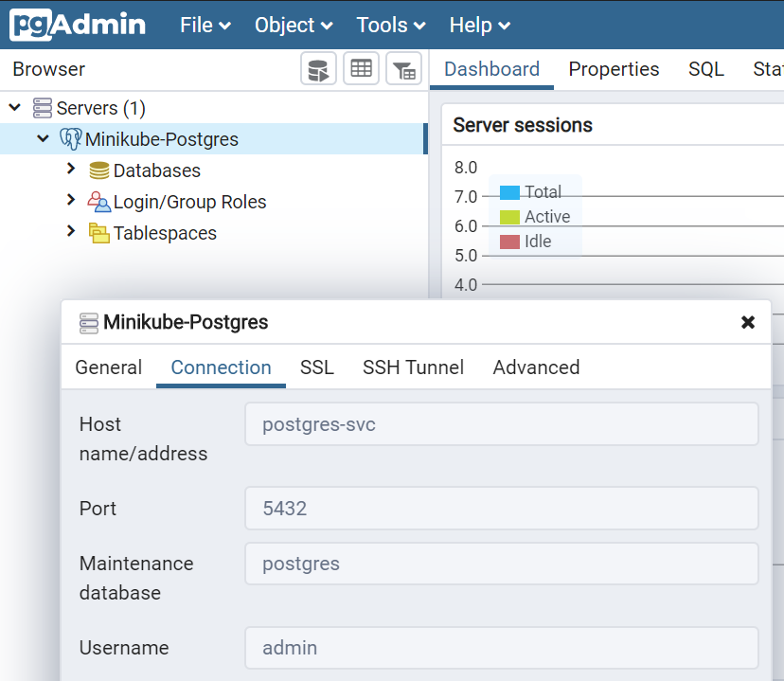Click the Tablespaces folder icon
This screenshot has height=681, width=784.
(x=99, y=233)
